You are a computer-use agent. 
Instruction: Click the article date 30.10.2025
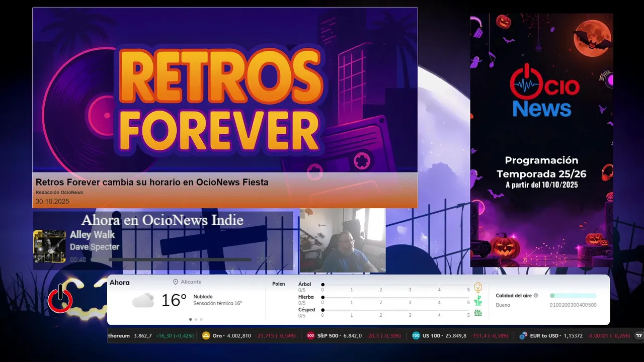point(52,202)
